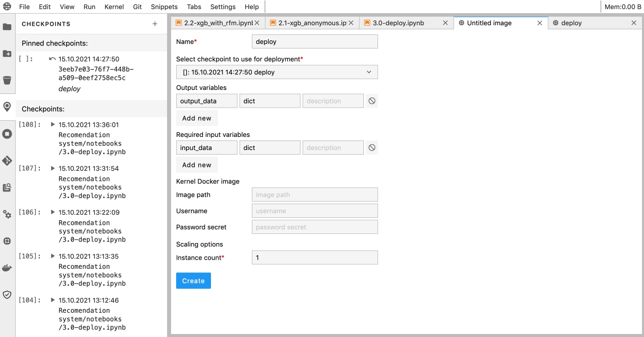This screenshot has height=337, width=644.
Task: Expand checkpoint 108 entry
Action: 52,124
